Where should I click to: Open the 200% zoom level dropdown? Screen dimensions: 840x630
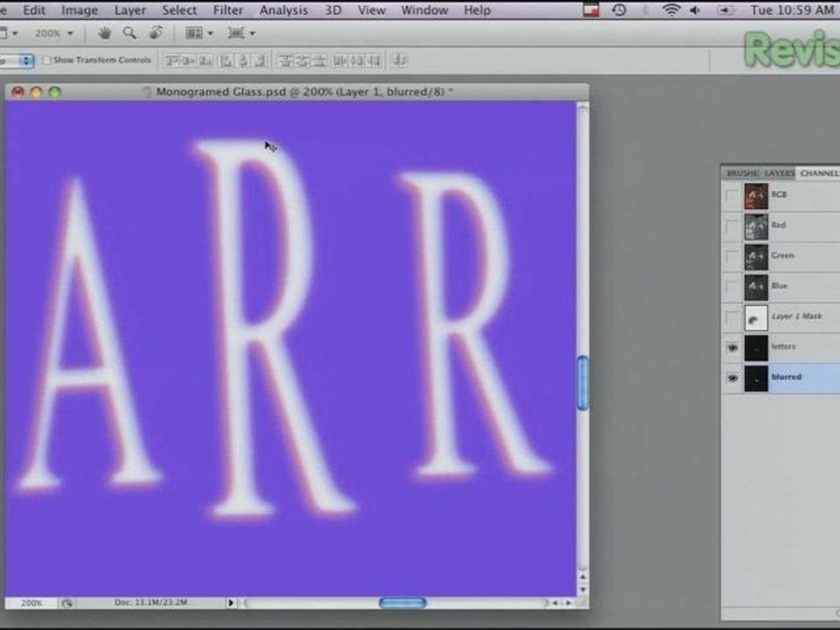tap(70, 34)
